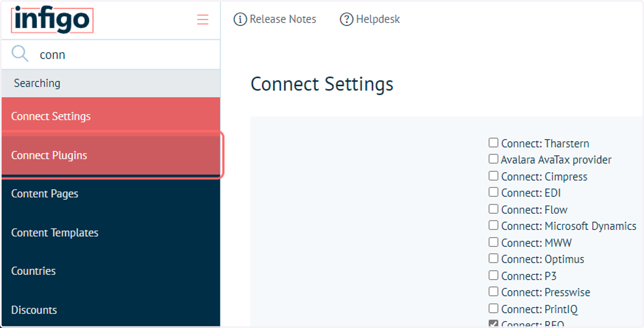Open Discounts in the sidebar
Viewport: 644px width, 328px height.
tap(111, 310)
